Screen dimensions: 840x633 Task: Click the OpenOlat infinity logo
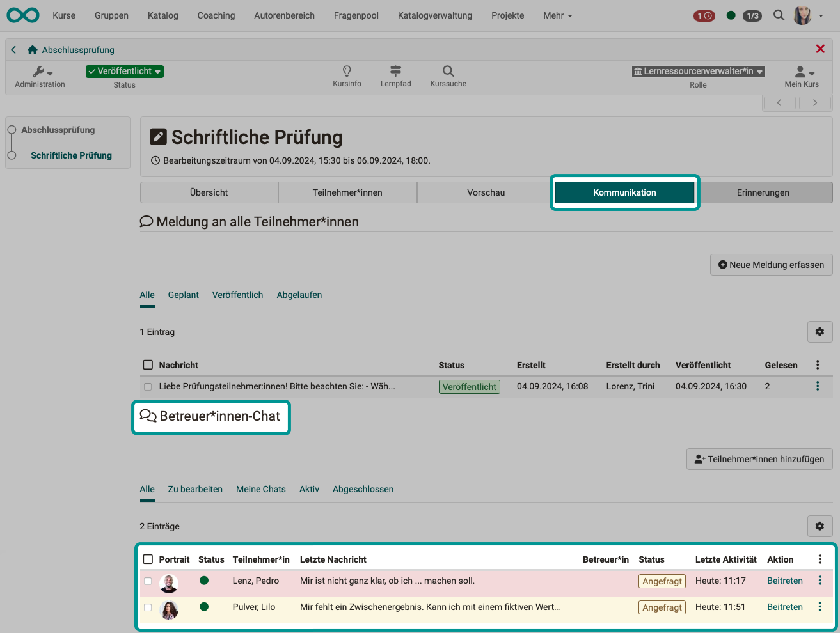click(x=23, y=15)
